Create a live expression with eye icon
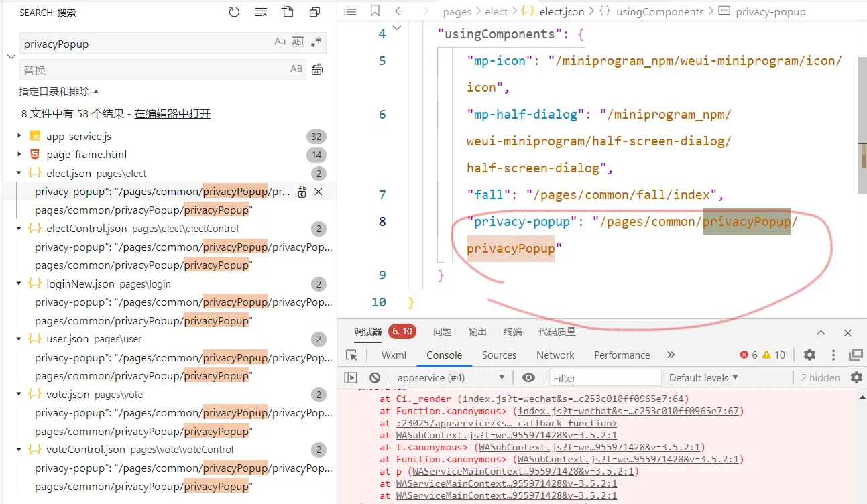Image resolution: width=867 pixels, height=504 pixels. [528, 377]
